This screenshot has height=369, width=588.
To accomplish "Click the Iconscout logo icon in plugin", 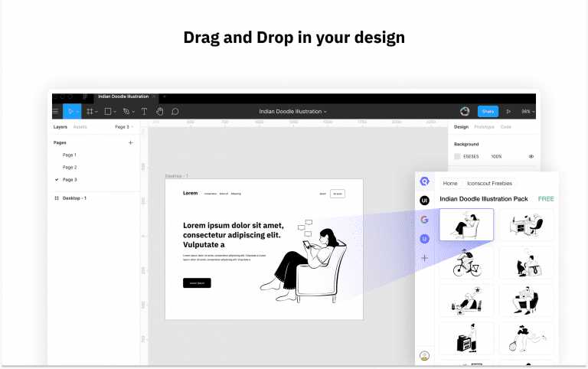I will click(424, 181).
